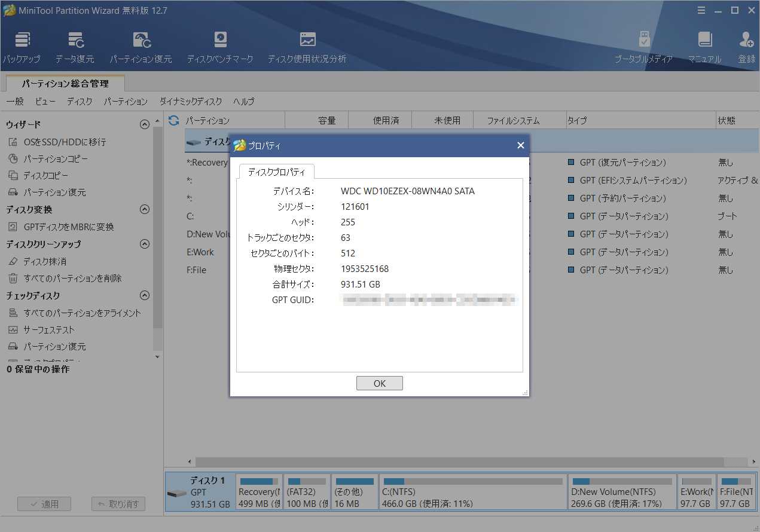Open the ヘルプ menu

click(x=244, y=102)
